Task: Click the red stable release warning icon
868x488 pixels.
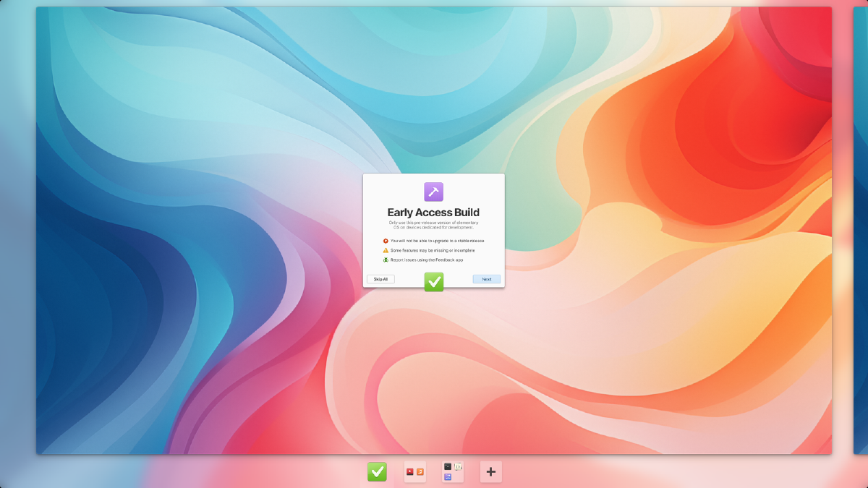Action: point(386,241)
